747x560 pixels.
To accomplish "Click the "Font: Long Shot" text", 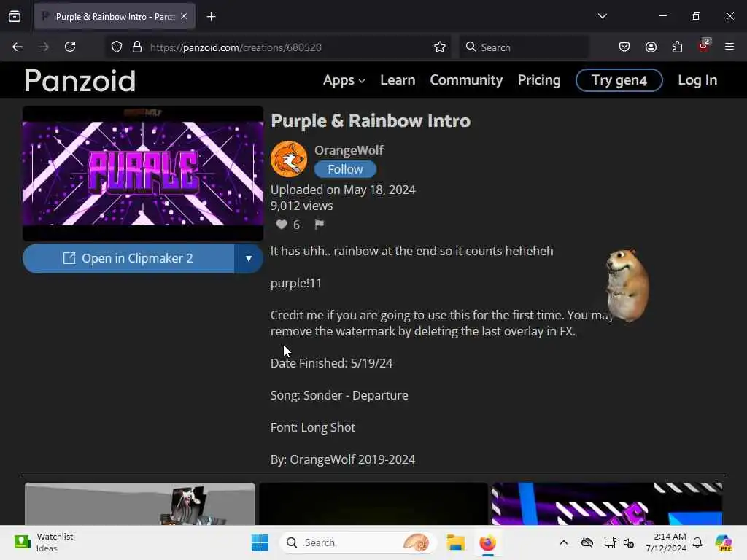I will pyautogui.click(x=312, y=427).
